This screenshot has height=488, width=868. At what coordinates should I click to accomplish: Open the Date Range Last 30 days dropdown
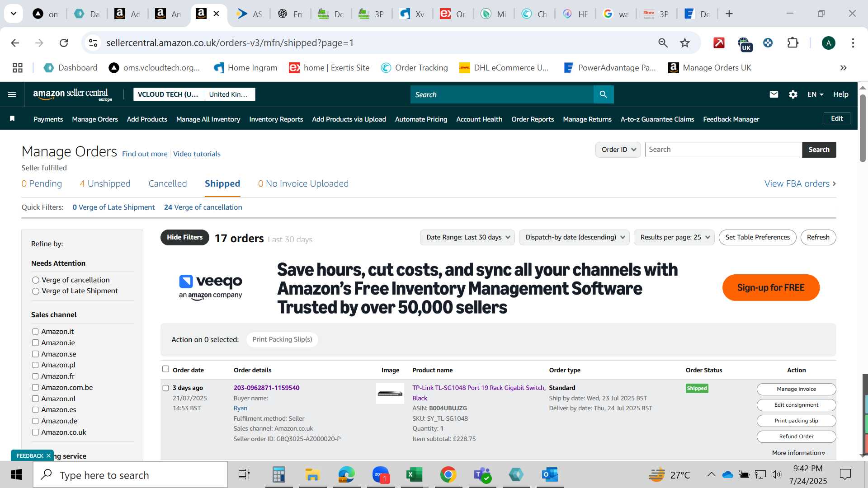click(x=467, y=237)
